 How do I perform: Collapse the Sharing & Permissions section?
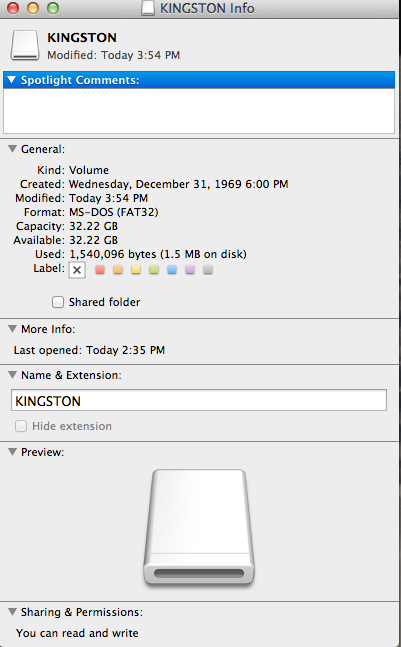[x=12, y=612]
